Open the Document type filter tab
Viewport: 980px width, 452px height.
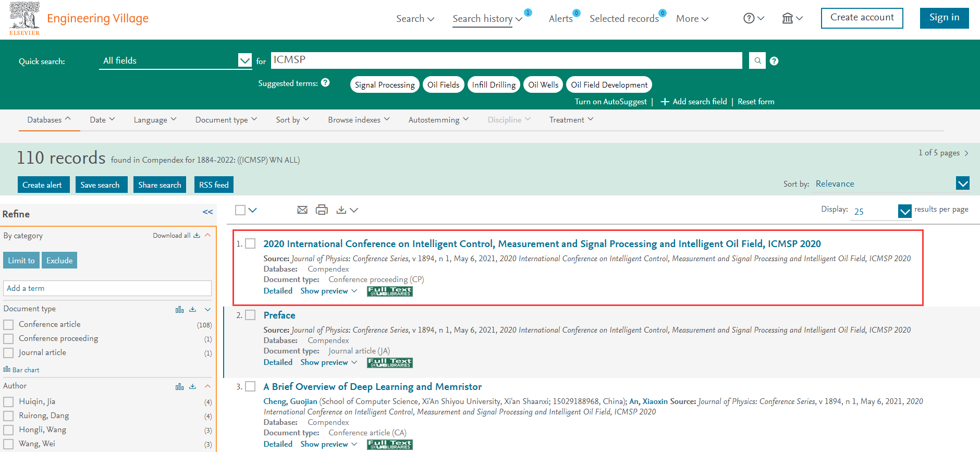tap(226, 120)
